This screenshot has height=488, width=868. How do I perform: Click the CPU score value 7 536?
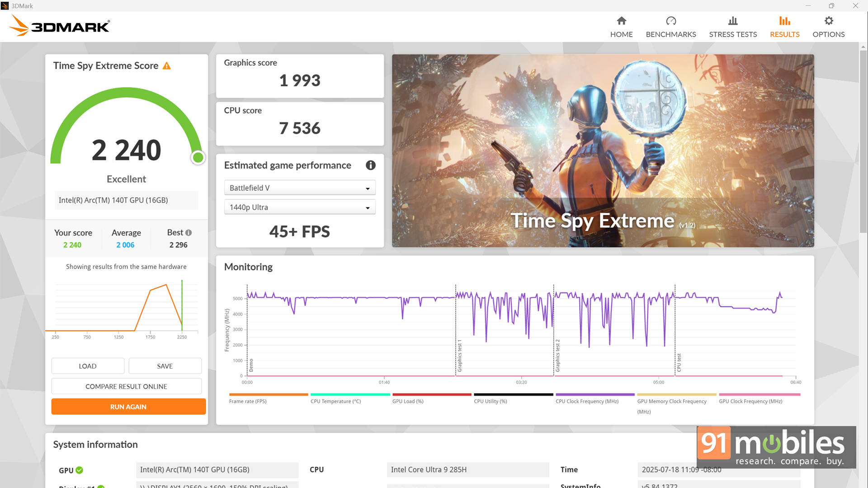pyautogui.click(x=300, y=128)
